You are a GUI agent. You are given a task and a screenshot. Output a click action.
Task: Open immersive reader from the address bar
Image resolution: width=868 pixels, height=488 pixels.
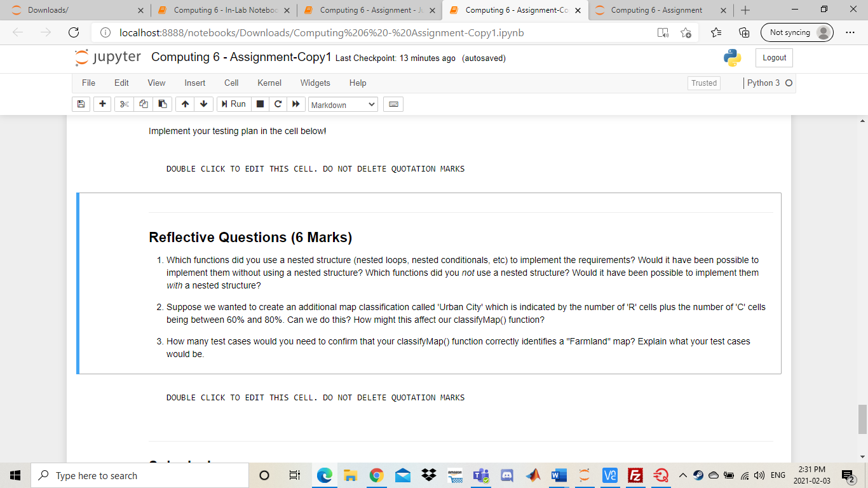663,32
